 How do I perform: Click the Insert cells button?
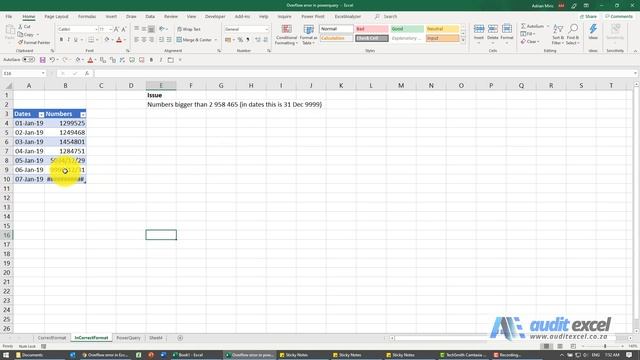pyautogui.click(x=479, y=34)
